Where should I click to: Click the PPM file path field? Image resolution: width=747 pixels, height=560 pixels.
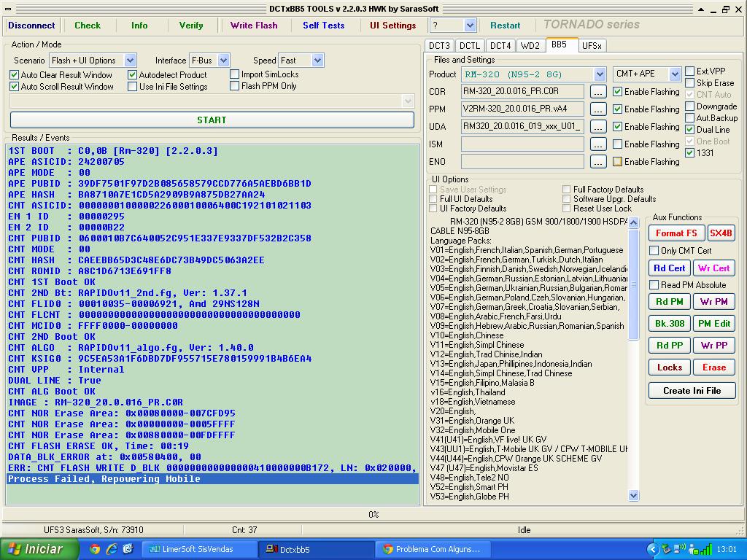click(x=522, y=109)
